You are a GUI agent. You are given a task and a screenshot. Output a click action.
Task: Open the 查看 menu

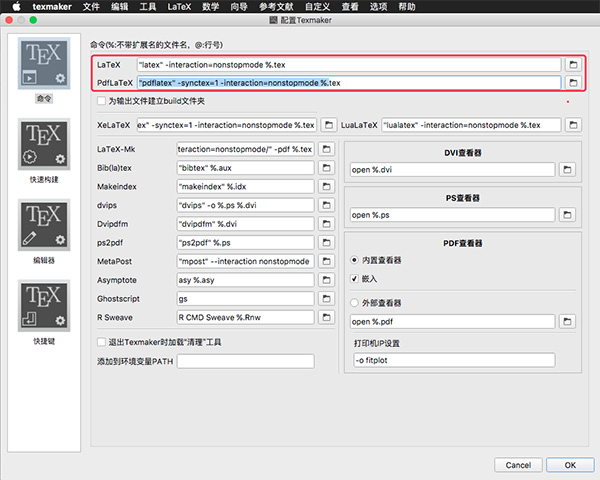tap(350, 7)
